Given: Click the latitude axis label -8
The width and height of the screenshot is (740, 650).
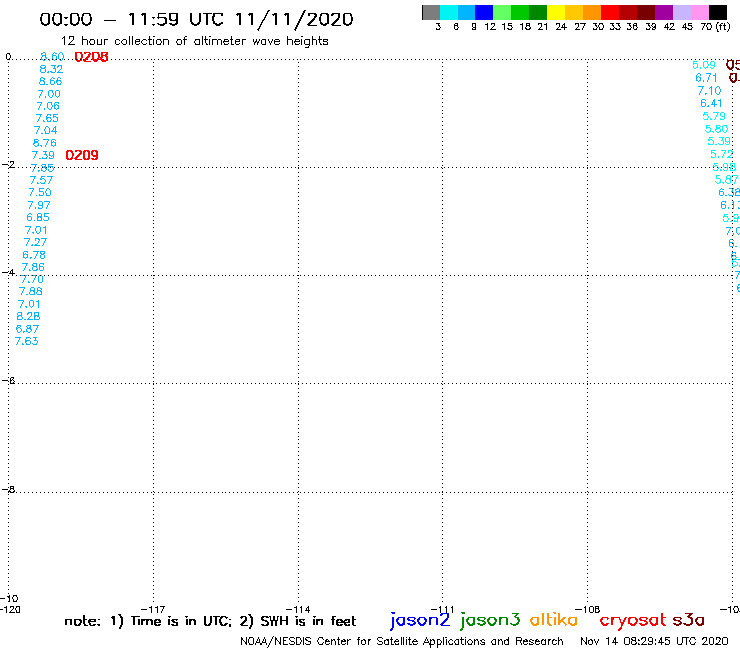Looking at the screenshot, I should [x=9, y=490].
